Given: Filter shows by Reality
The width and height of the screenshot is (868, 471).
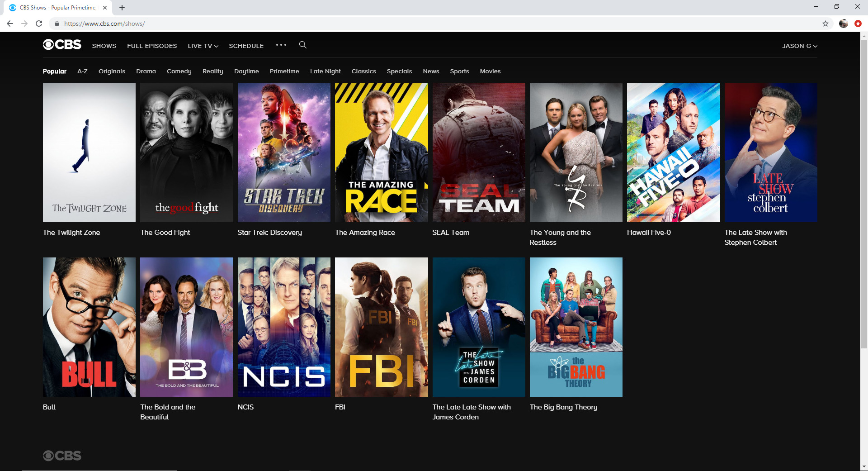Looking at the screenshot, I should tap(213, 71).
